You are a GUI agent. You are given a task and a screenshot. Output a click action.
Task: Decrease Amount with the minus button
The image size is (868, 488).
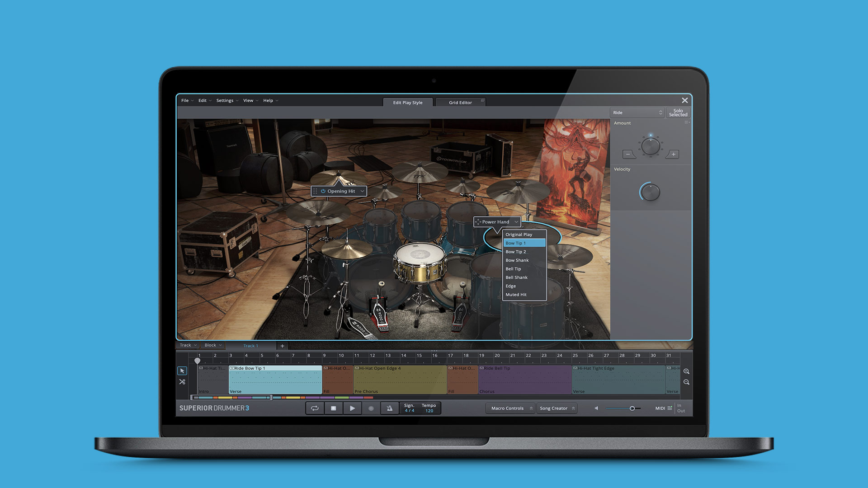click(628, 155)
